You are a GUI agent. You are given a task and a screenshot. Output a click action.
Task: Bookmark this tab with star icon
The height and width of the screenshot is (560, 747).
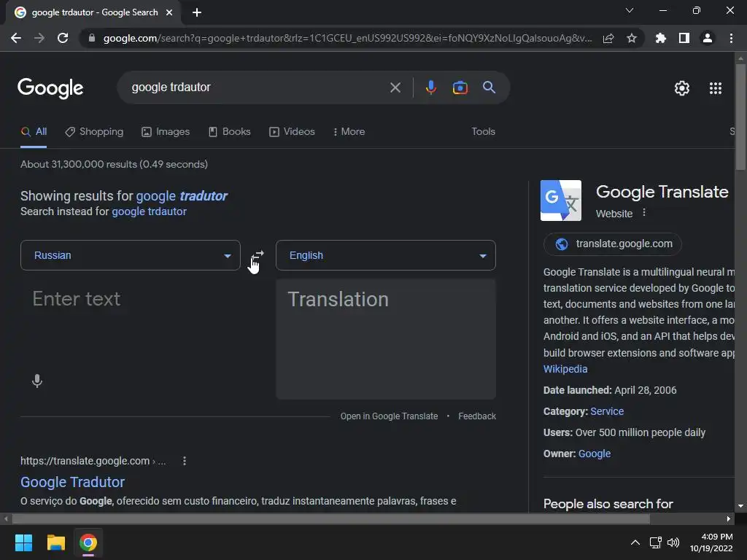(632, 38)
